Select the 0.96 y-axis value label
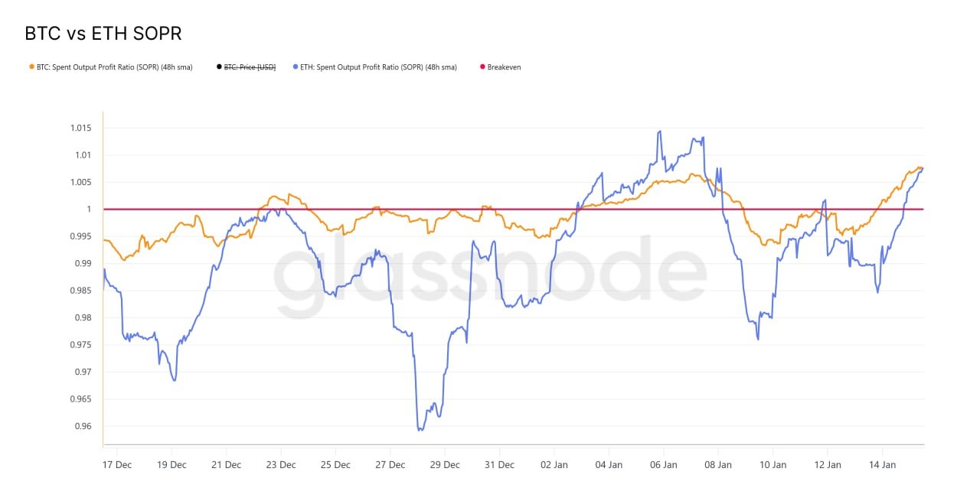980x501 pixels. coord(83,426)
